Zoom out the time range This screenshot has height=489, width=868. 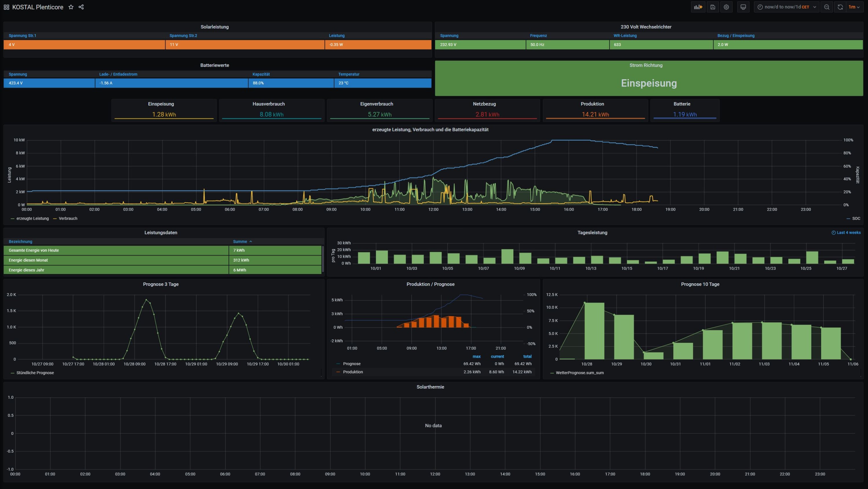click(x=827, y=7)
